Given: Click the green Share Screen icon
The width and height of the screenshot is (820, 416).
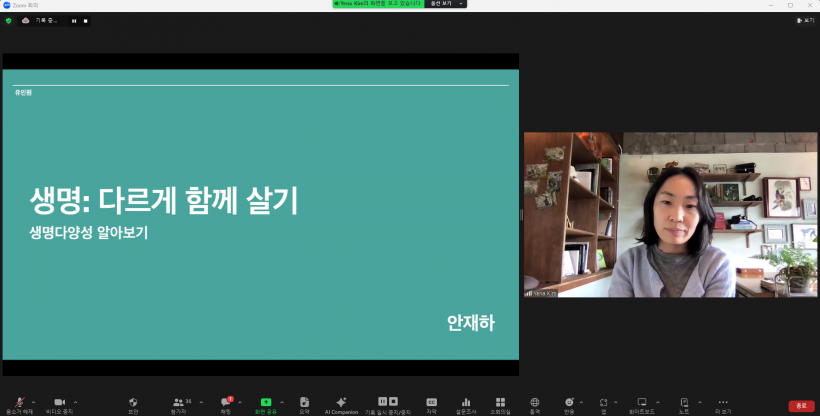Looking at the screenshot, I should coord(266,402).
